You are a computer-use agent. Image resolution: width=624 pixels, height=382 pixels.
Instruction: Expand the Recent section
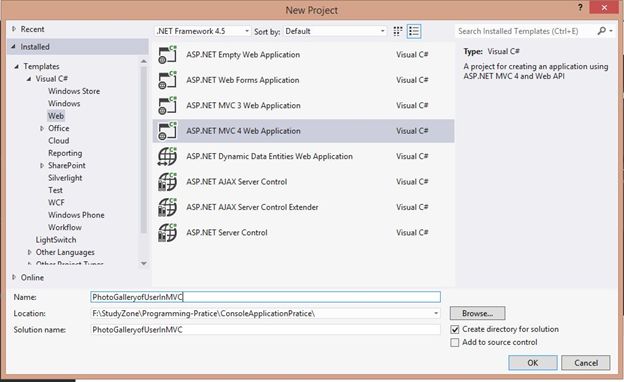(x=14, y=29)
